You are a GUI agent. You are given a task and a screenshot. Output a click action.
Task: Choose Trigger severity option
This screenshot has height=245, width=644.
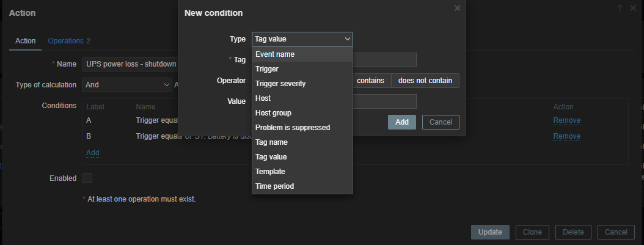(x=280, y=84)
